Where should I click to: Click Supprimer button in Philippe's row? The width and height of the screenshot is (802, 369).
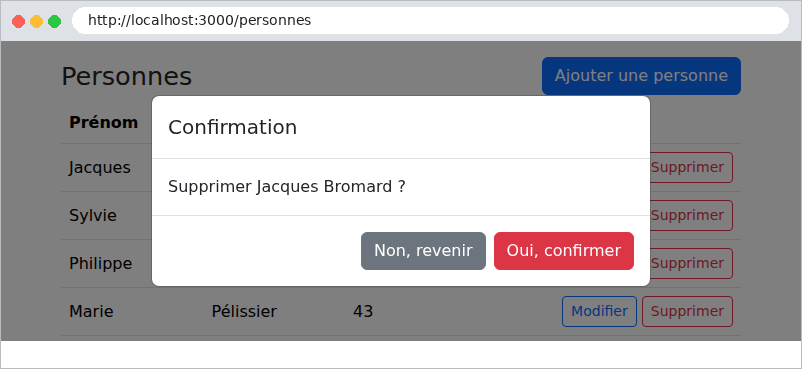[691, 264]
